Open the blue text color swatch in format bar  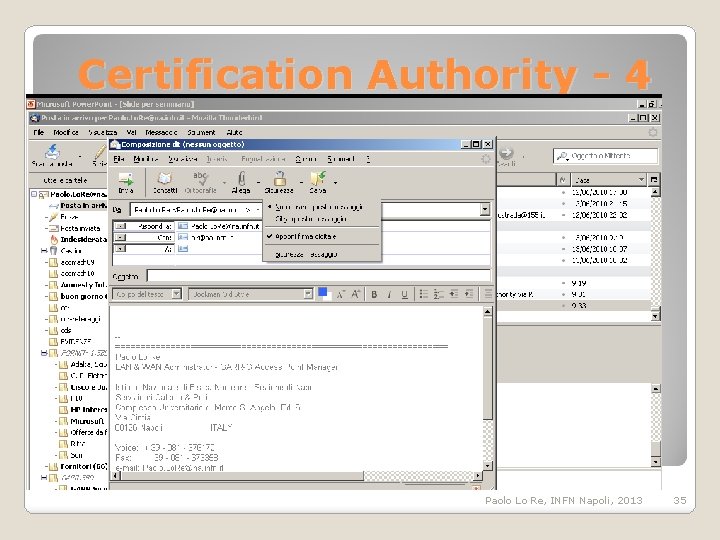322,292
